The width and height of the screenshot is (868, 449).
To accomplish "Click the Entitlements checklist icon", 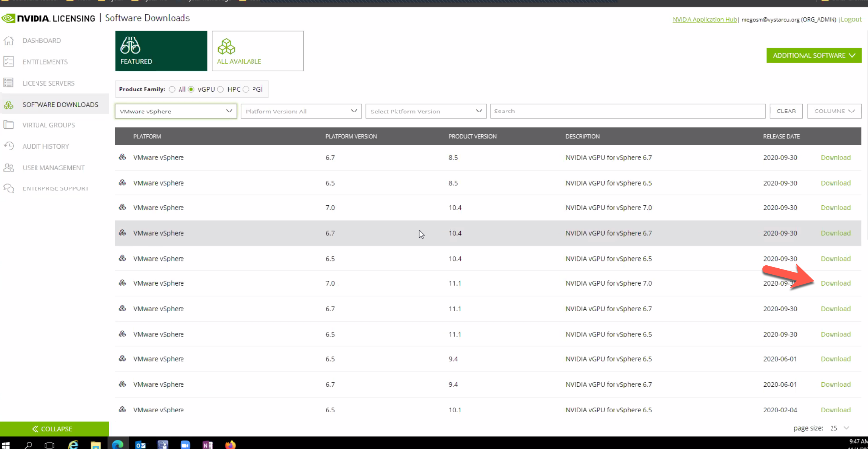I will coord(8,62).
